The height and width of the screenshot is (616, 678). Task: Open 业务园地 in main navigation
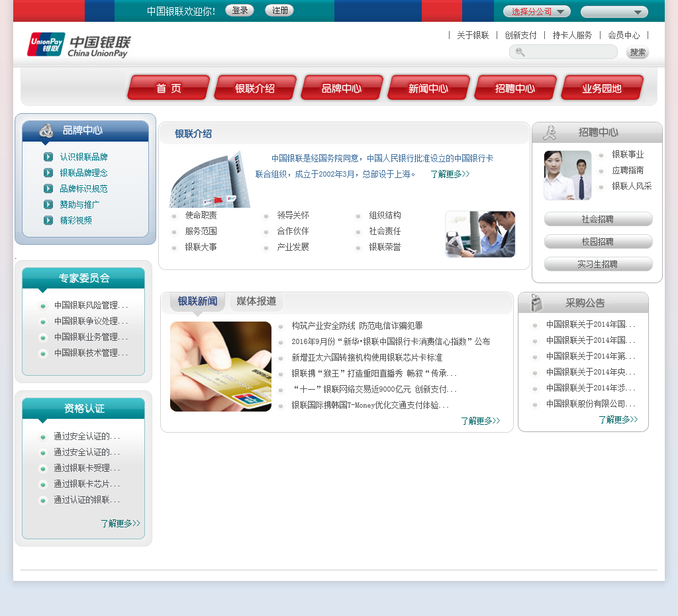pyautogui.click(x=602, y=88)
